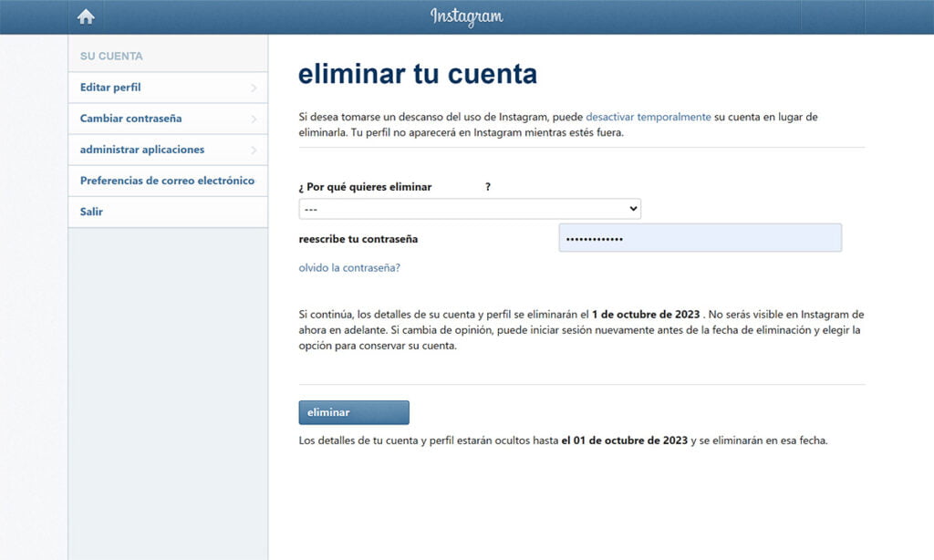Open the reason-for-deleting dropdown
934x560 pixels.
point(470,209)
